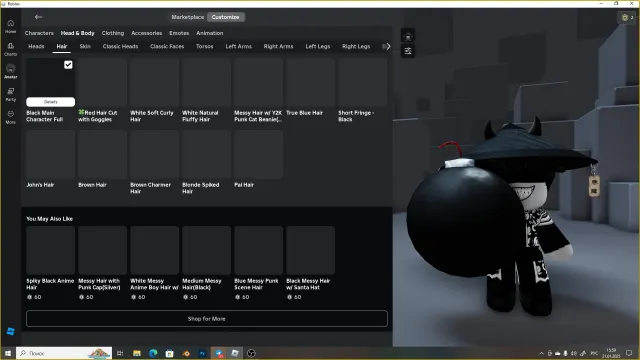Select the Left Arms subtab
This screenshot has width=640, height=360.
click(239, 47)
